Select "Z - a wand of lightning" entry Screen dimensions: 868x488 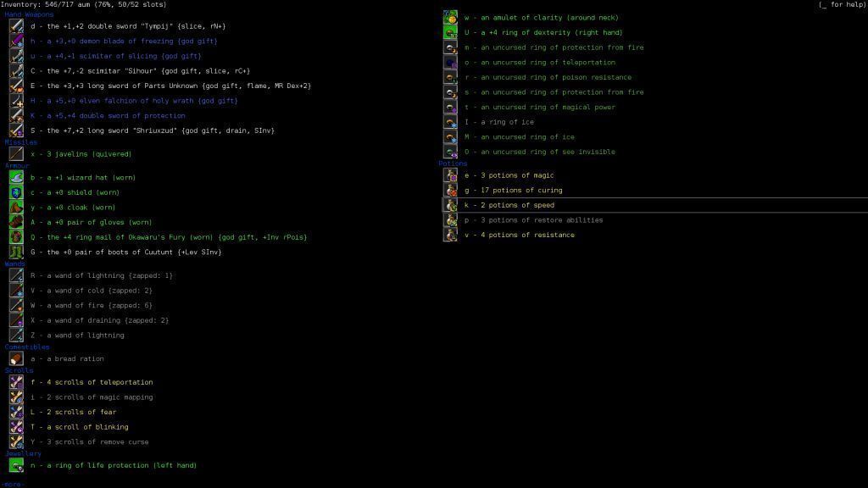[77, 335]
